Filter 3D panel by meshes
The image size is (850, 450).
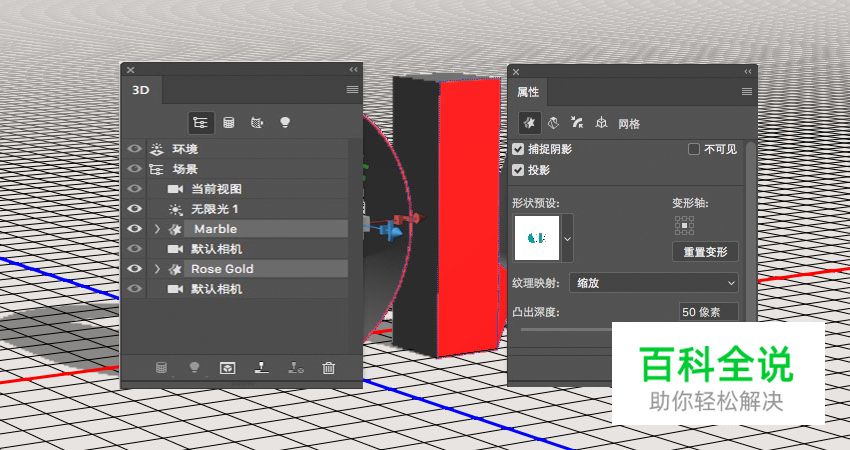click(229, 123)
